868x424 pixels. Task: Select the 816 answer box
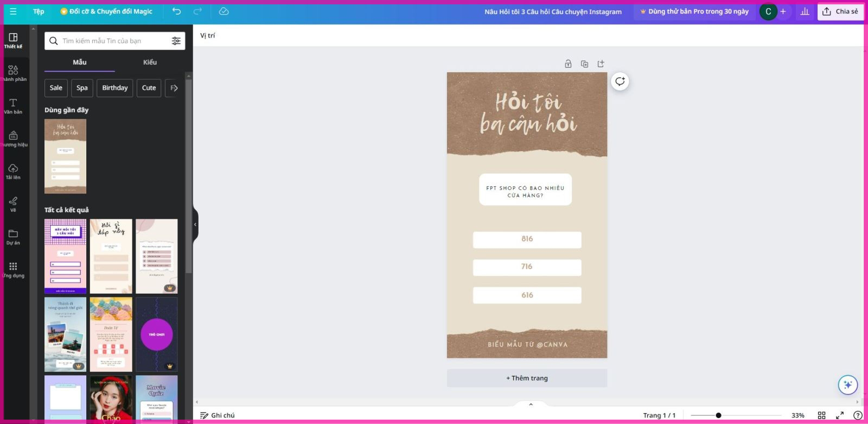tap(527, 239)
